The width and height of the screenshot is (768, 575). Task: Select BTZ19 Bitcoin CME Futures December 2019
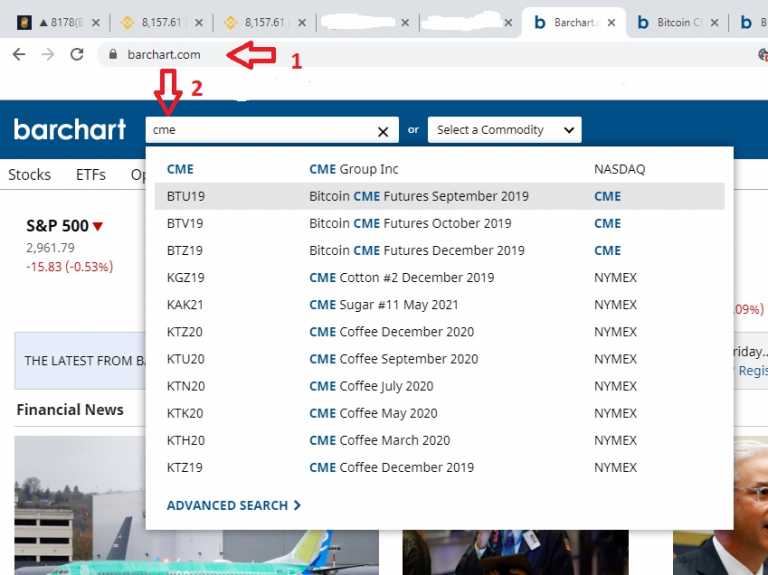point(439,250)
